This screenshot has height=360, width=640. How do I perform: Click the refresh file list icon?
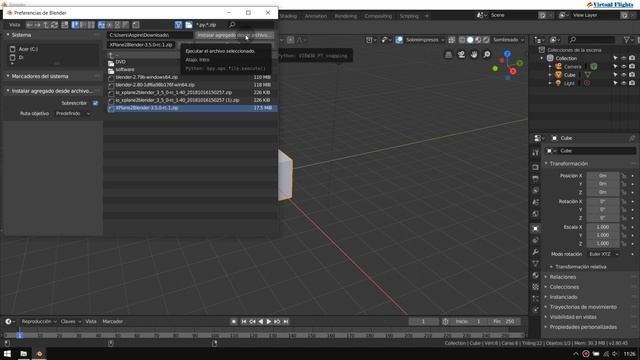click(x=54, y=25)
